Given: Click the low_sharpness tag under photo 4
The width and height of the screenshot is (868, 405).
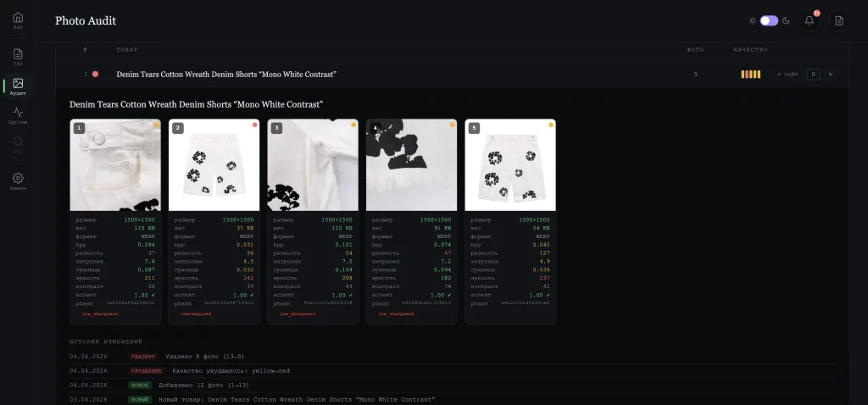Looking at the screenshot, I should 396,313.
